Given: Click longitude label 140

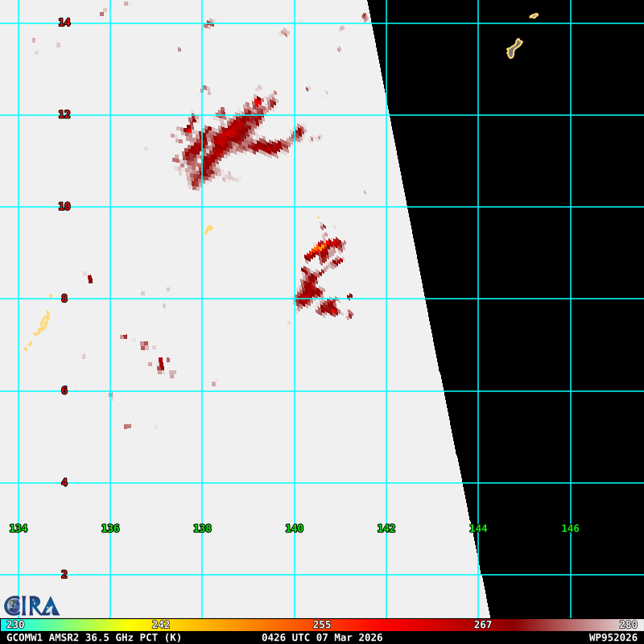Looking at the screenshot, I should (294, 528).
